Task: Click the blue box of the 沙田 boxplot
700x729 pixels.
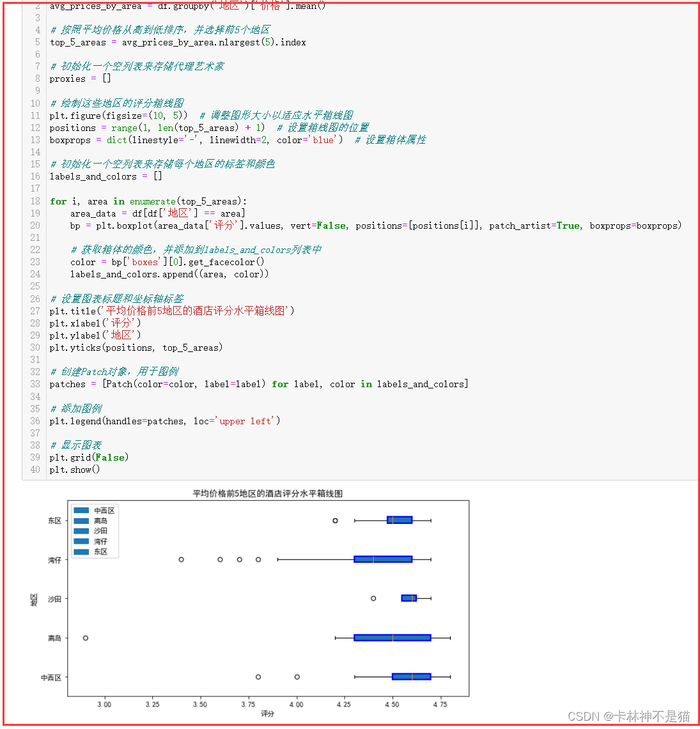Action: click(x=409, y=598)
